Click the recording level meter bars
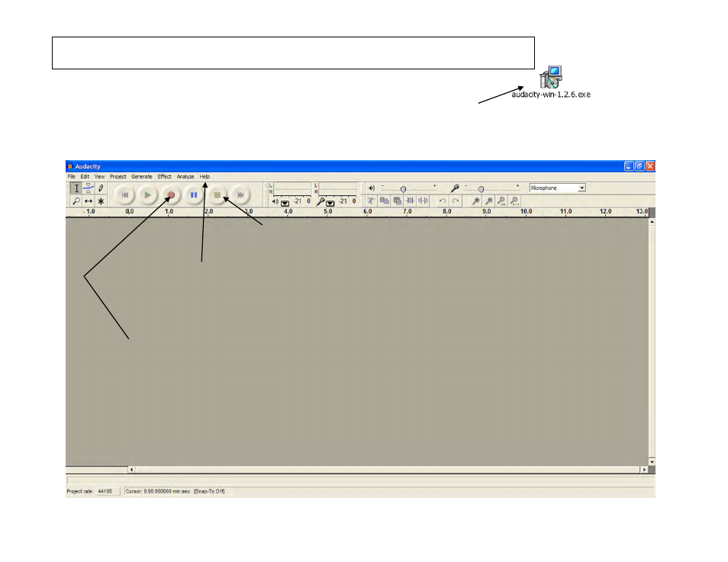The width and height of the screenshot is (728, 562). click(x=337, y=188)
